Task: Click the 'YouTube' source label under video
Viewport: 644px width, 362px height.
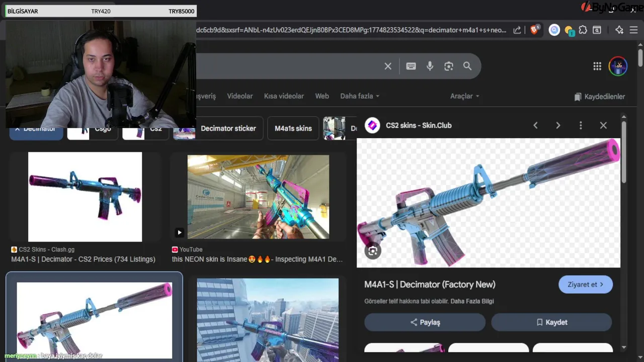Action: coord(191,249)
